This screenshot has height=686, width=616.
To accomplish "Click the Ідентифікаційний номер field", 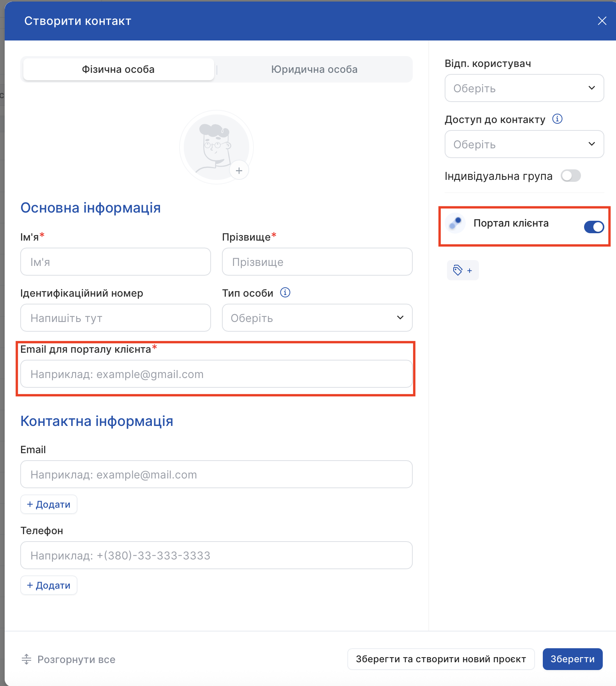I will [116, 318].
